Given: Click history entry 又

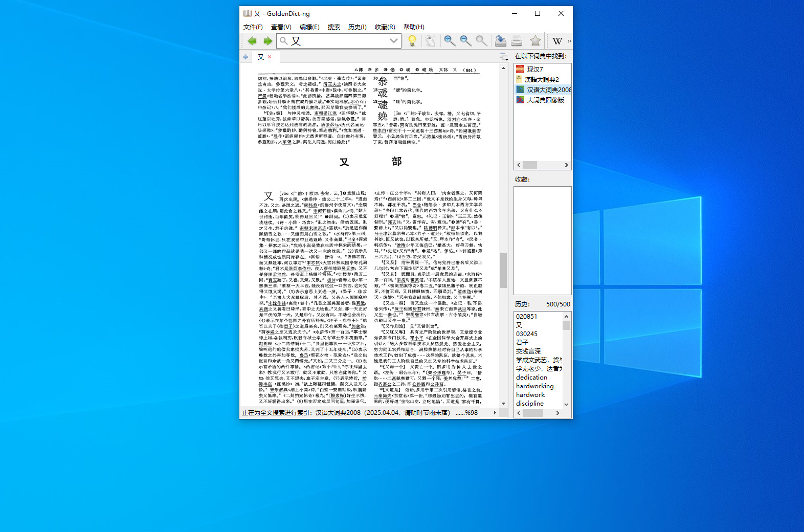Looking at the screenshot, I should 519,325.
